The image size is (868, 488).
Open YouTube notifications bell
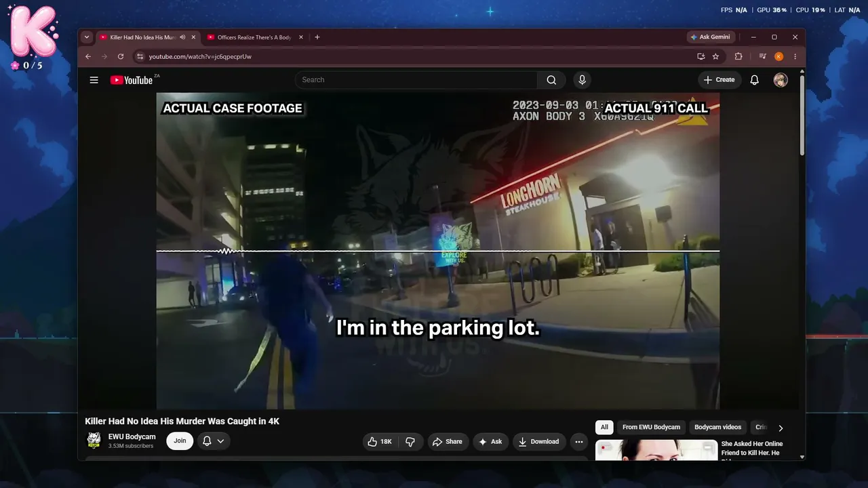(755, 80)
